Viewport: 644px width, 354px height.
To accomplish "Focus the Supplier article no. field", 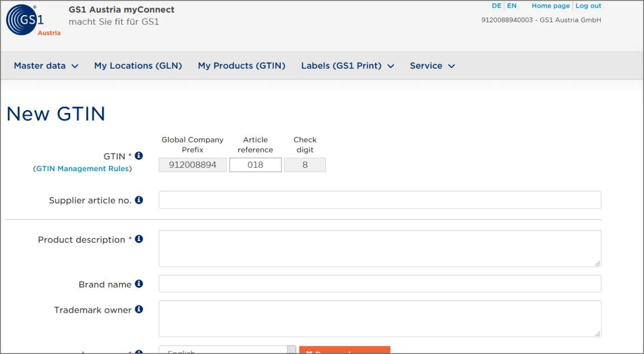I will pos(380,200).
